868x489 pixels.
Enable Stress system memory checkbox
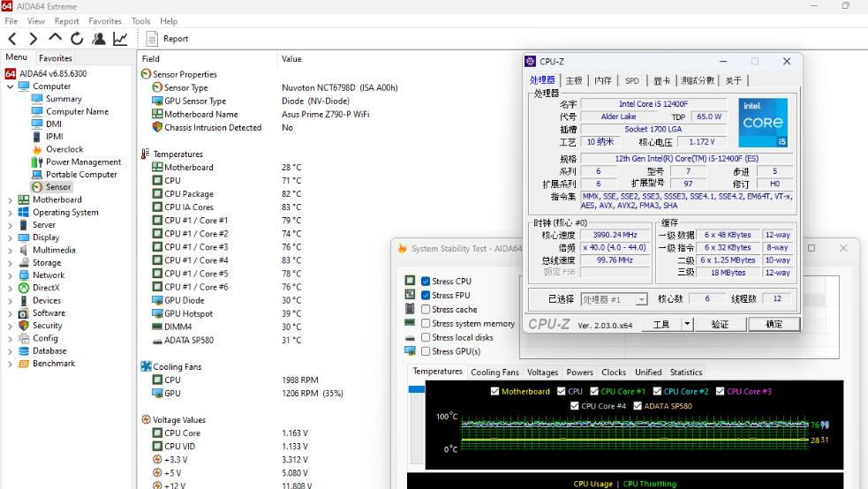(426, 323)
